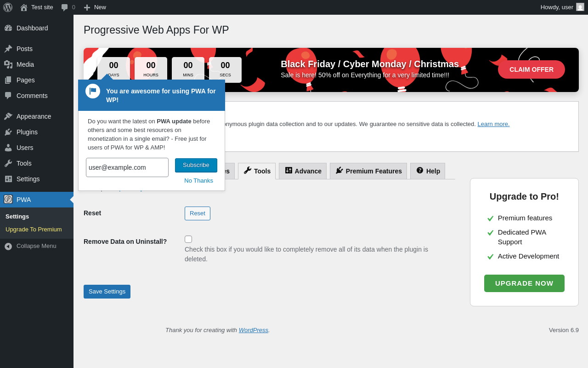Click the flag icon in subscribe popup
588x368 pixels.
click(93, 91)
